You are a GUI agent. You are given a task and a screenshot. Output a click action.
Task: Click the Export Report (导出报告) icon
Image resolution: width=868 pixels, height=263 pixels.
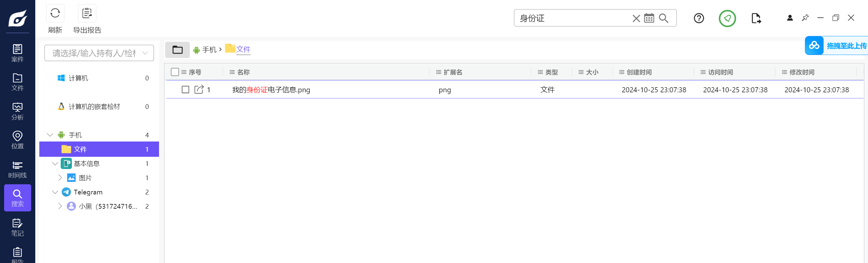click(x=87, y=14)
